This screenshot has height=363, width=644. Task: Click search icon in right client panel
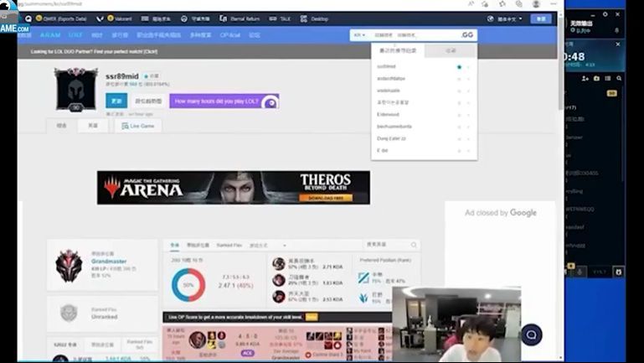pyautogui.click(x=619, y=78)
